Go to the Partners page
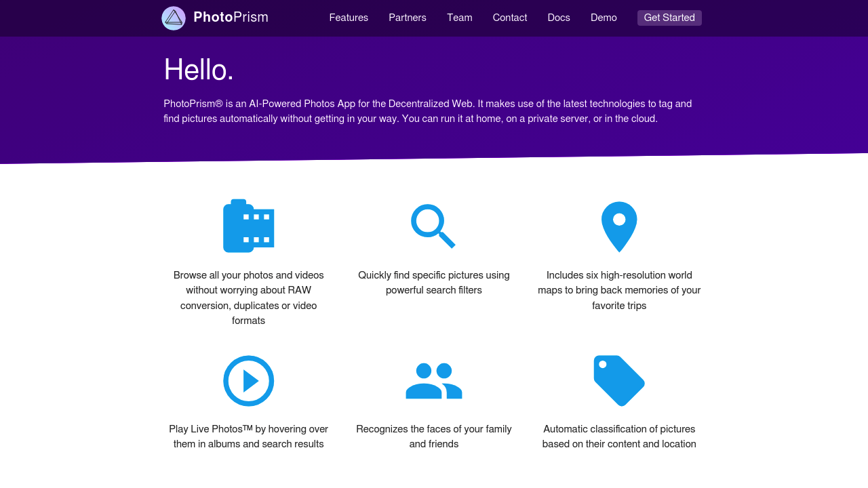Image resolution: width=868 pixels, height=488 pixels. 408,18
